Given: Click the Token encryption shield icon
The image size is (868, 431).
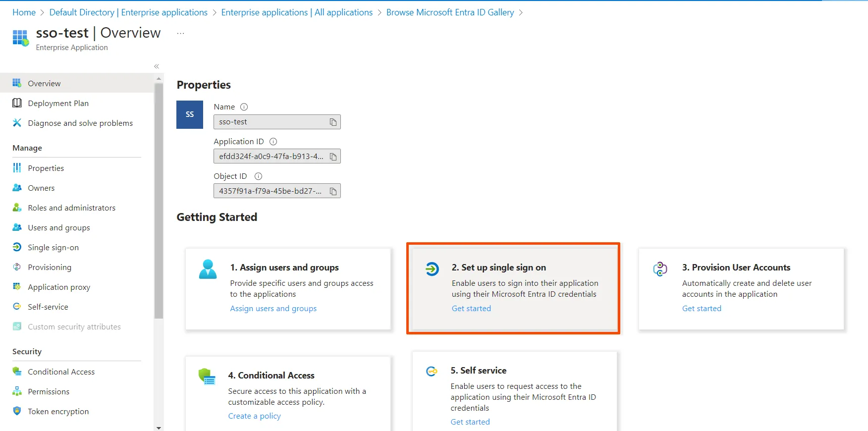Looking at the screenshot, I should pyautogui.click(x=17, y=411).
